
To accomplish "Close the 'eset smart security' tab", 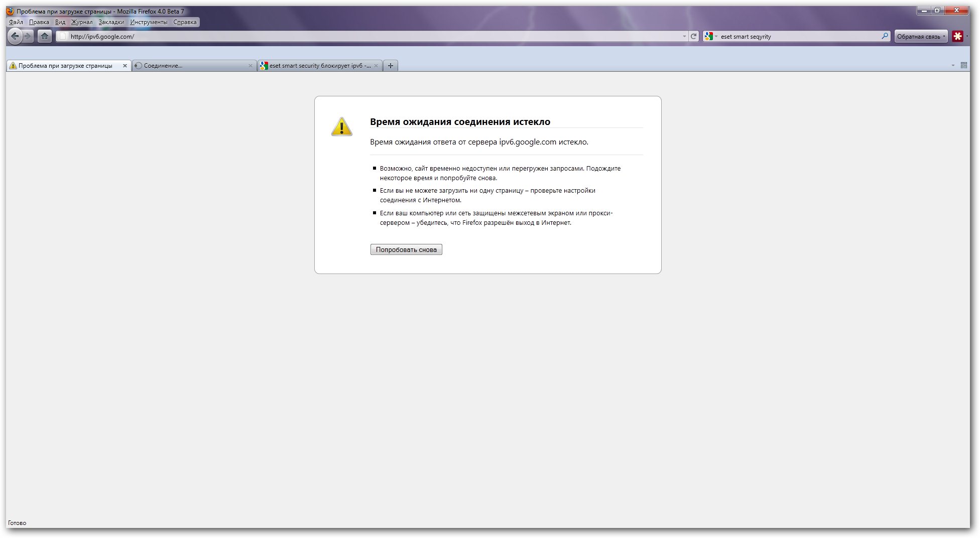I will (376, 66).
